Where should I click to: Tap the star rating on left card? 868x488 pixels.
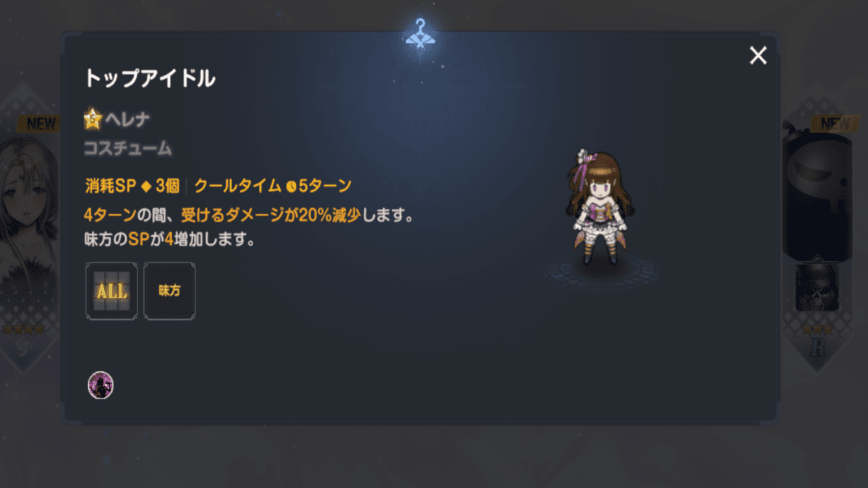click(23, 330)
